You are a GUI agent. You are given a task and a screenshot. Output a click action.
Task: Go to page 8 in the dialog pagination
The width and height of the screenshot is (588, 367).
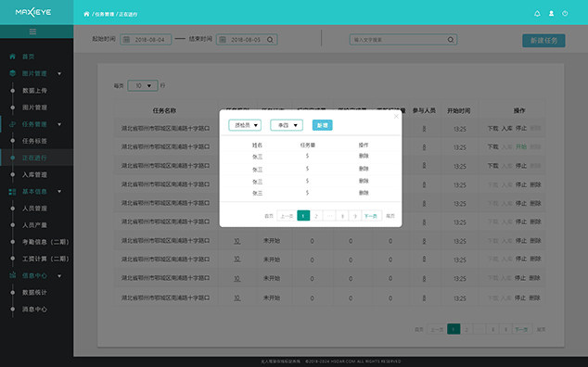(x=342, y=216)
